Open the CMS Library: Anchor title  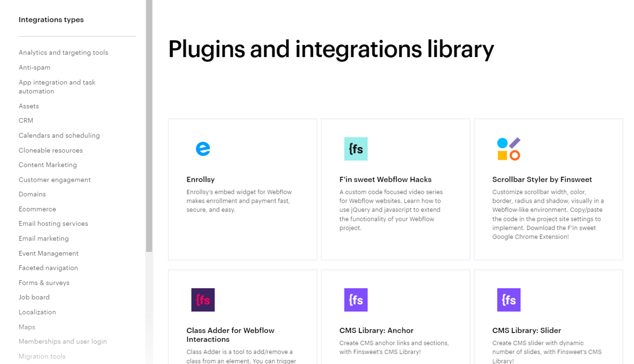pos(376,330)
